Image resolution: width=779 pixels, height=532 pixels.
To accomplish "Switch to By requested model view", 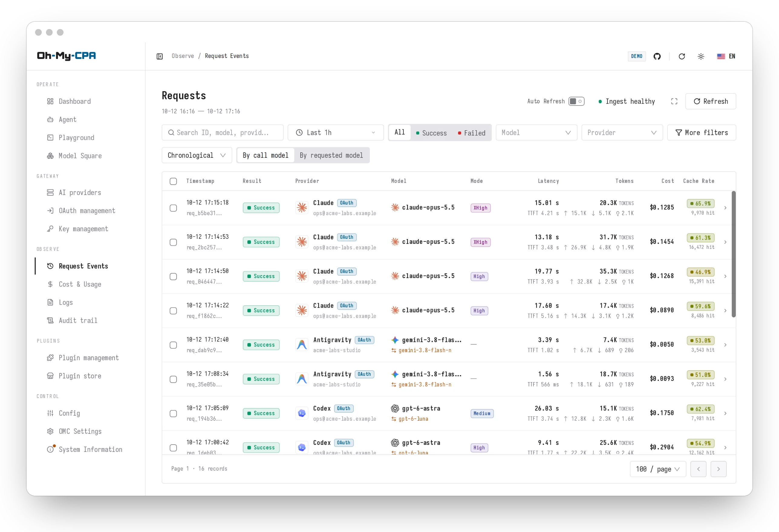I will [331, 155].
